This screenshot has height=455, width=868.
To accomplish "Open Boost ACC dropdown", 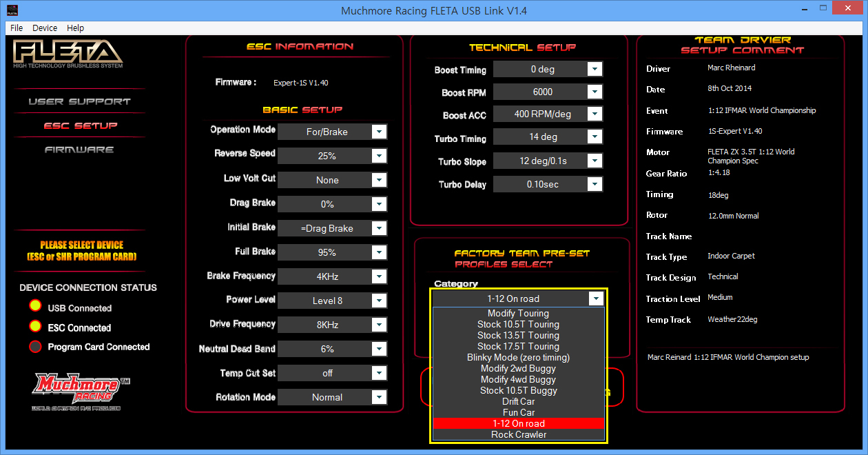I will pos(595,114).
